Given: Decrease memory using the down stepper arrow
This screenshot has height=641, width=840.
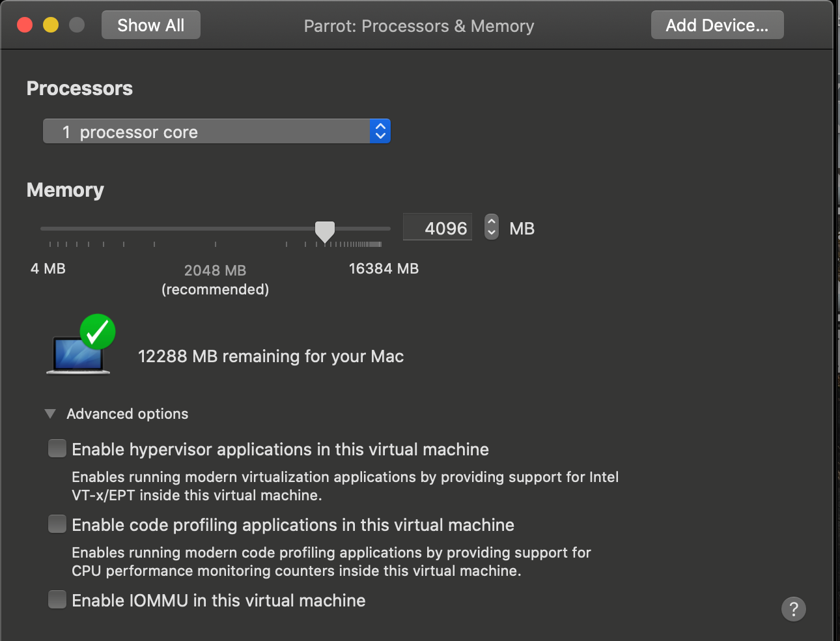Looking at the screenshot, I should pos(491,233).
